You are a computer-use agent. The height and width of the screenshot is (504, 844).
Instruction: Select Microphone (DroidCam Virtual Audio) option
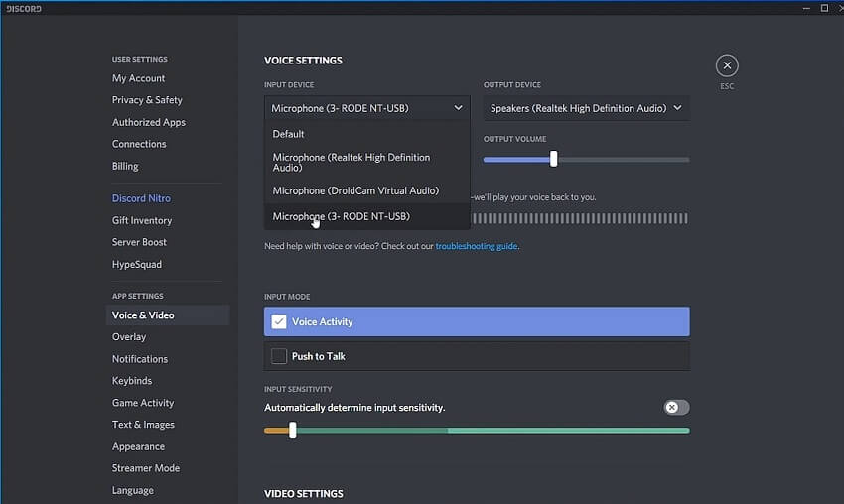pos(366,190)
